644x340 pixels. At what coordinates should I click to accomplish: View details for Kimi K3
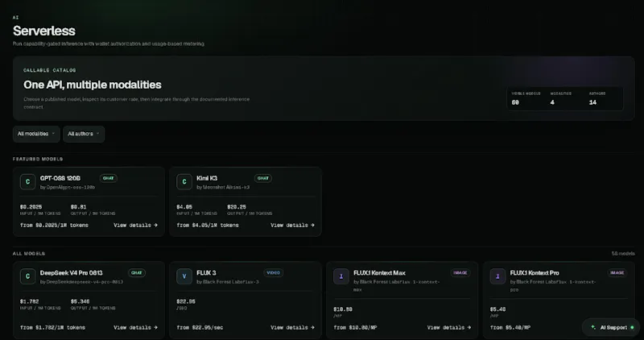(x=292, y=226)
